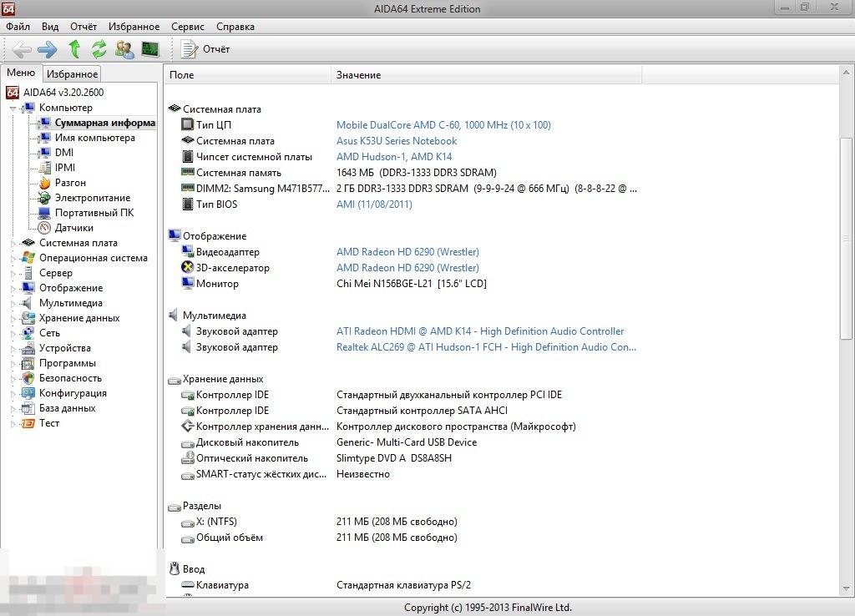Click the Чипсет системной платы icon
Image resolution: width=855 pixels, height=616 pixels.
point(188,157)
